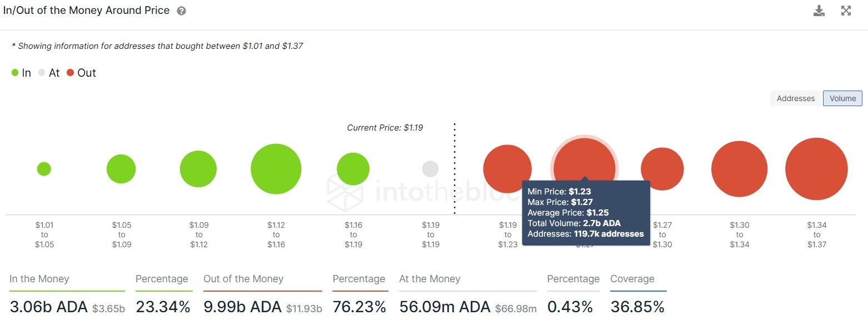Toggle the red Out legend marker
The height and width of the screenshot is (325, 868).
pyautogui.click(x=70, y=73)
